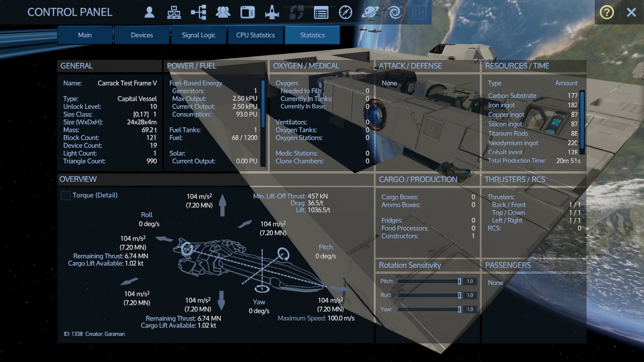Click the 'Top / Down' thrusters row
The width and height of the screenshot is (644, 362).
[x=536, y=213]
